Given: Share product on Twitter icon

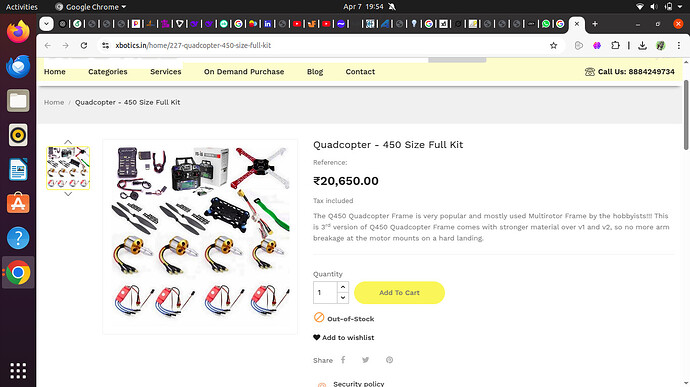Looking at the screenshot, I should [x=365, y=360].
